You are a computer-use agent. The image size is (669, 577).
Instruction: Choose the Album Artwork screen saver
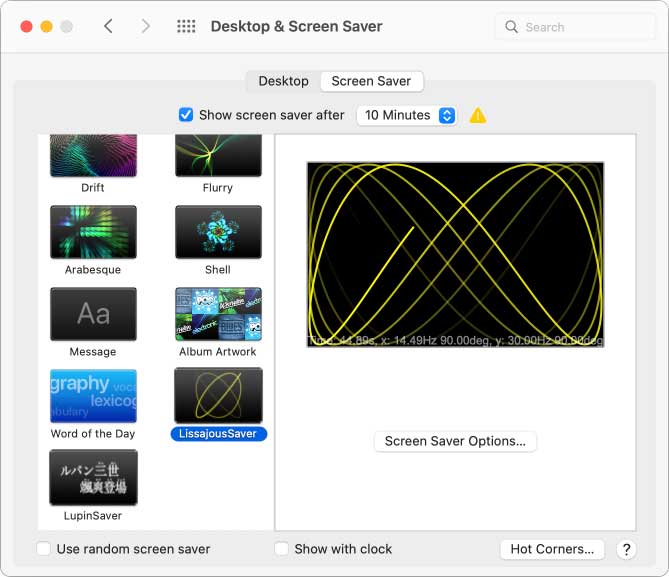pyautogui.click(x=218, y=315)
